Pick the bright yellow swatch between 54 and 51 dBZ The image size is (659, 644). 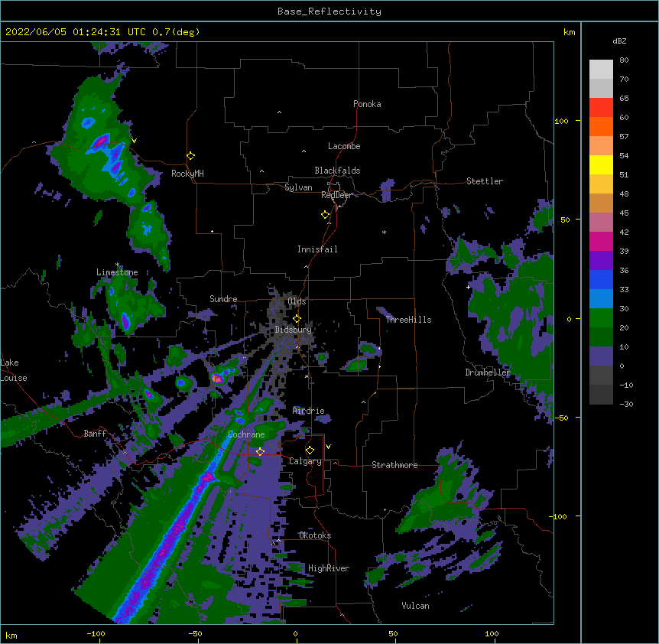pos(601,165)
